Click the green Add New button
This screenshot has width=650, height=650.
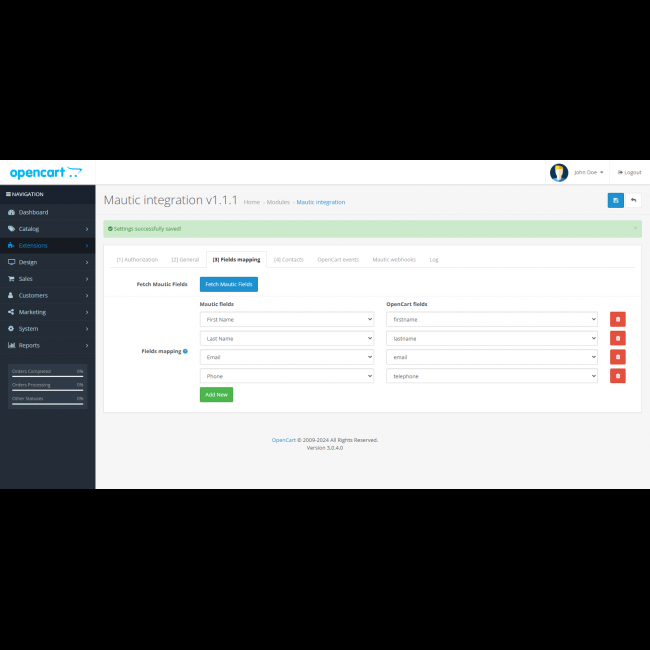(x=216, y=395)
